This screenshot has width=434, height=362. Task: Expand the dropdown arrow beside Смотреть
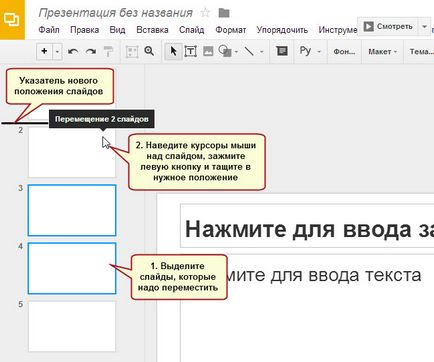point(424,26)
